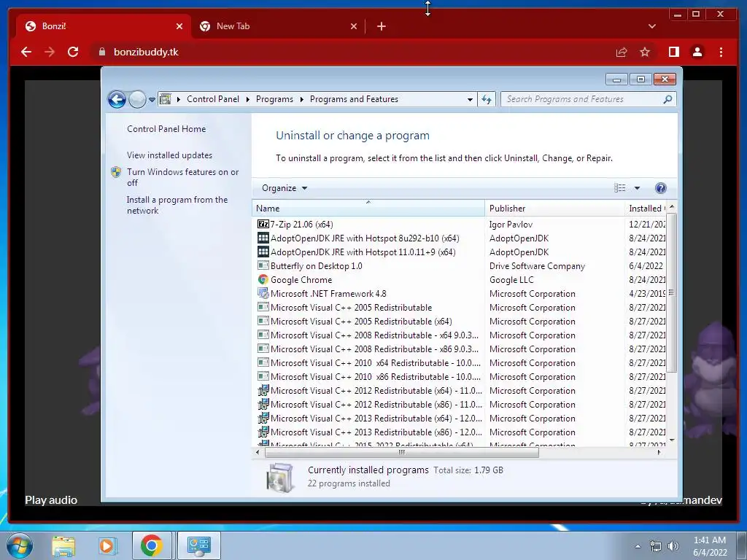The height and width of the screenshot is (560, 747).
Task: Click the Control Panel breadcrumb segment
Action: point(212,99)
